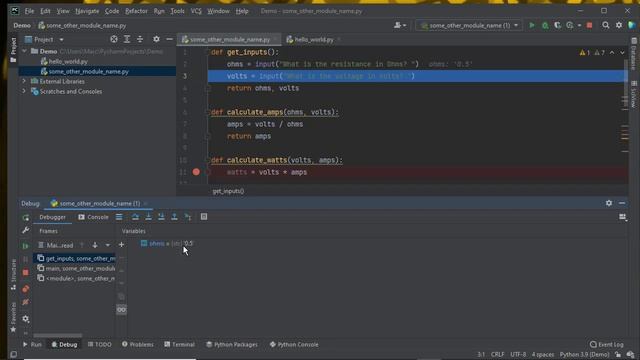Show execution point lines icon
This screenshot has height=360, width=640.
tap(119, 217)
